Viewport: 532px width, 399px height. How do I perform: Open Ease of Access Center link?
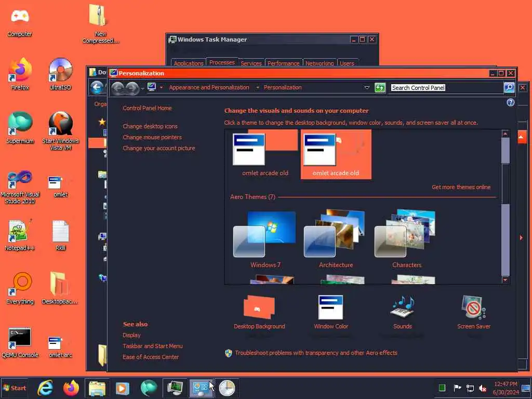click(151, 356)
